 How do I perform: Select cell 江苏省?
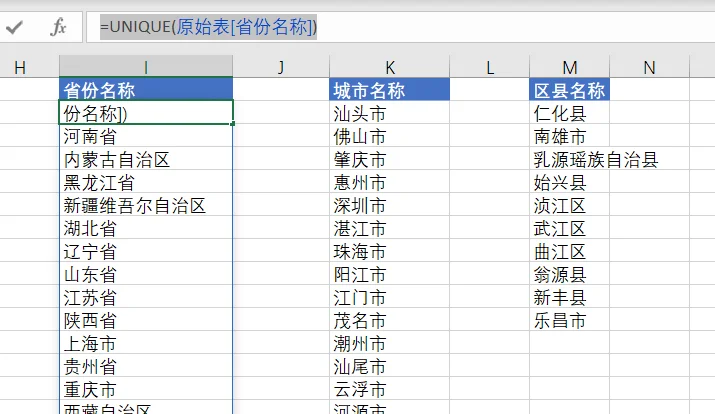point(146,296)
